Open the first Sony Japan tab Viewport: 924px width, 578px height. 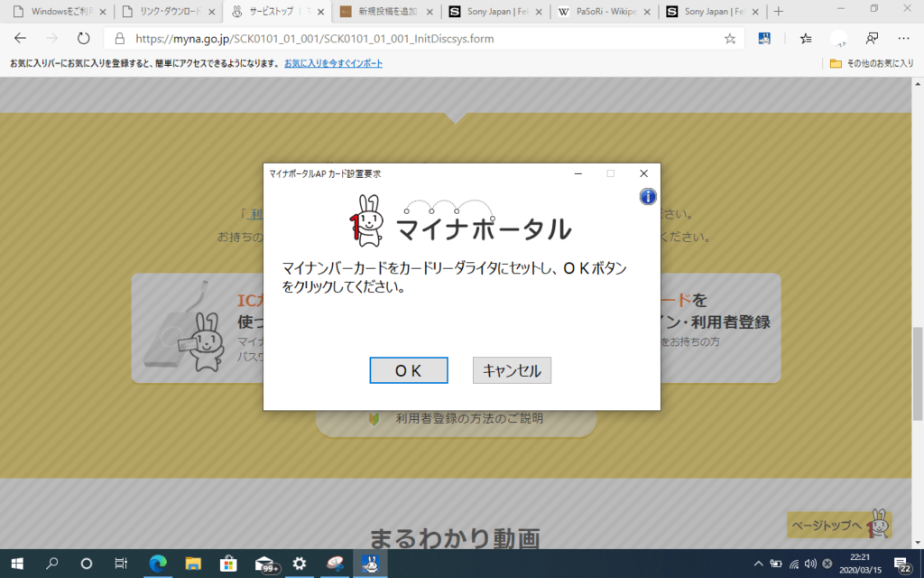(x=495, y=12)
